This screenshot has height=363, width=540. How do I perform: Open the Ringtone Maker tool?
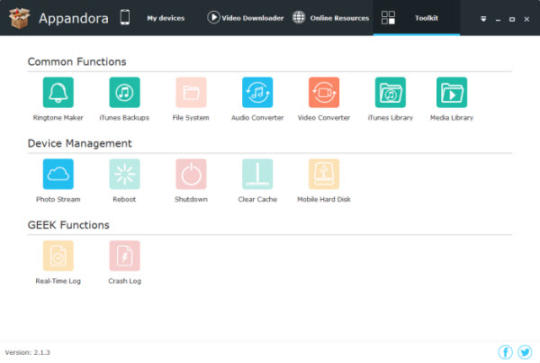coord(58,92)
